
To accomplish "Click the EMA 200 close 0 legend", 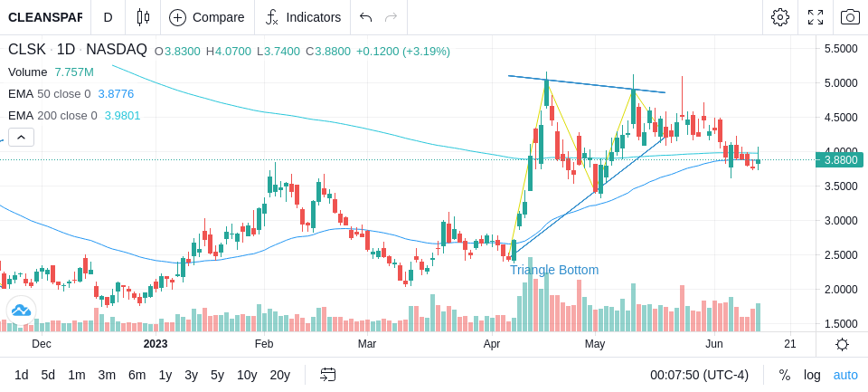I will (x=52, y=115).
